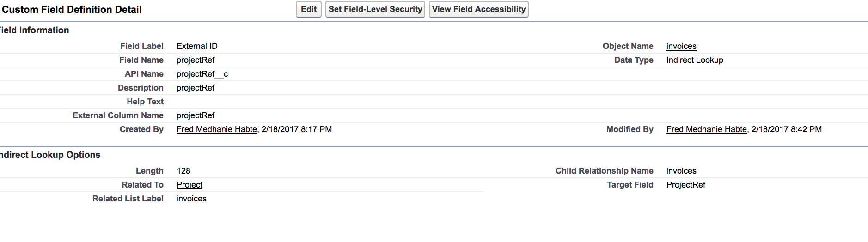868x242 pixels.
Task: Click the Length value 128
Action: click(x=183, y=171)
